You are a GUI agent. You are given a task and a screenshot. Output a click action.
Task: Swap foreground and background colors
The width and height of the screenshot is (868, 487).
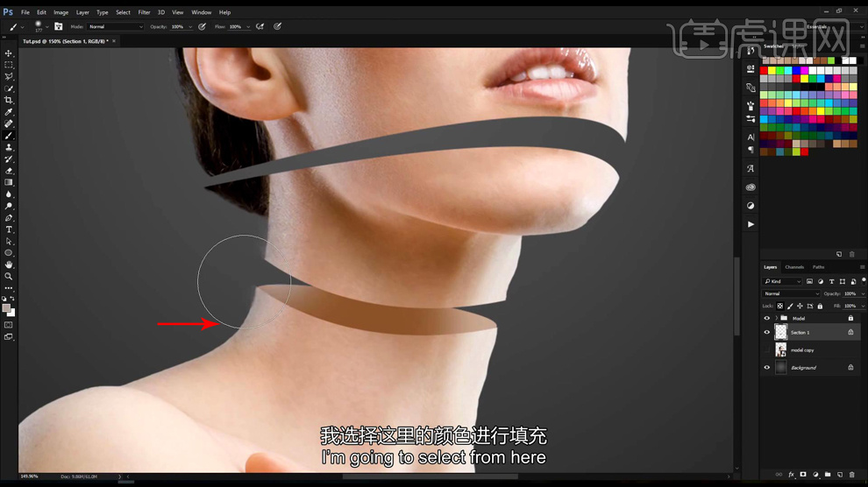(x=12, y=299)
